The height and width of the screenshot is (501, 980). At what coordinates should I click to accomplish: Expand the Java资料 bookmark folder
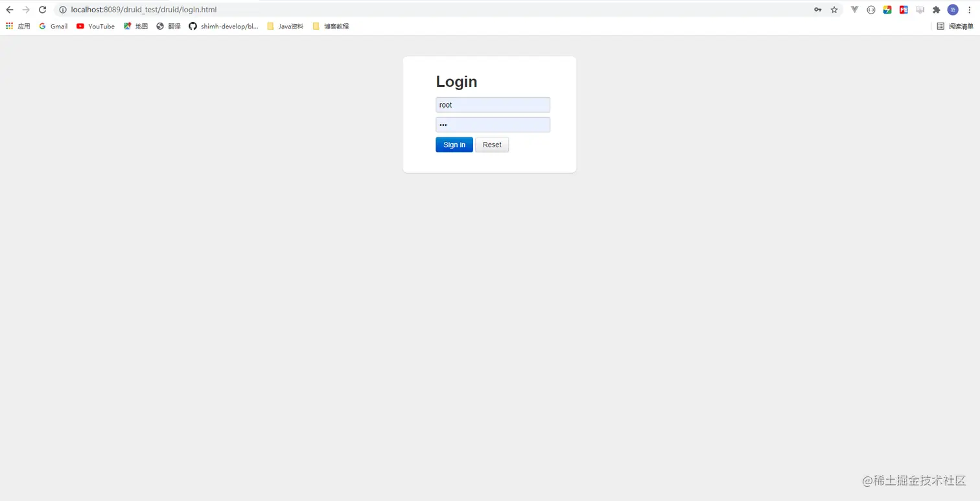pyautogui.click(x=285, y=27)
